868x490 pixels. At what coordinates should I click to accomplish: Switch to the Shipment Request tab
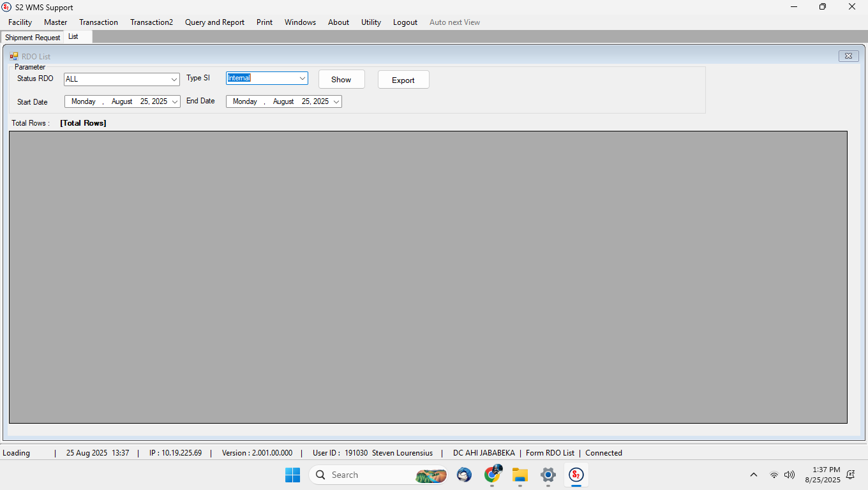pos(33,38)
